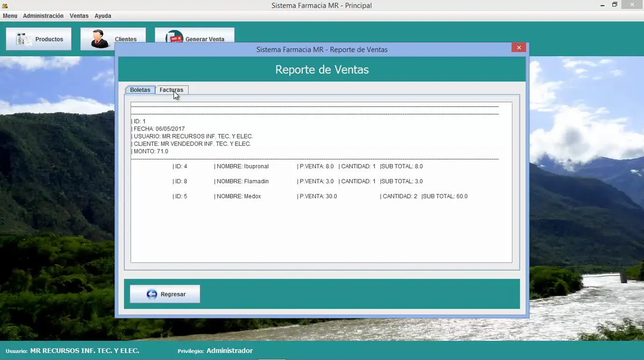The image size is (644, 360).
Task: Select the sale record with ID 1
Action: pyautogui.click(x=139, y=121)
